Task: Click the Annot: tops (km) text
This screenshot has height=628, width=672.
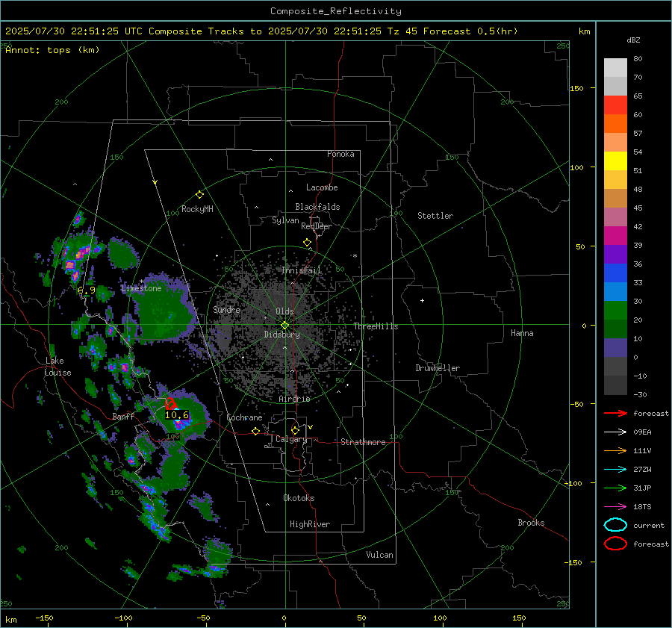Action: pos(52,50)
